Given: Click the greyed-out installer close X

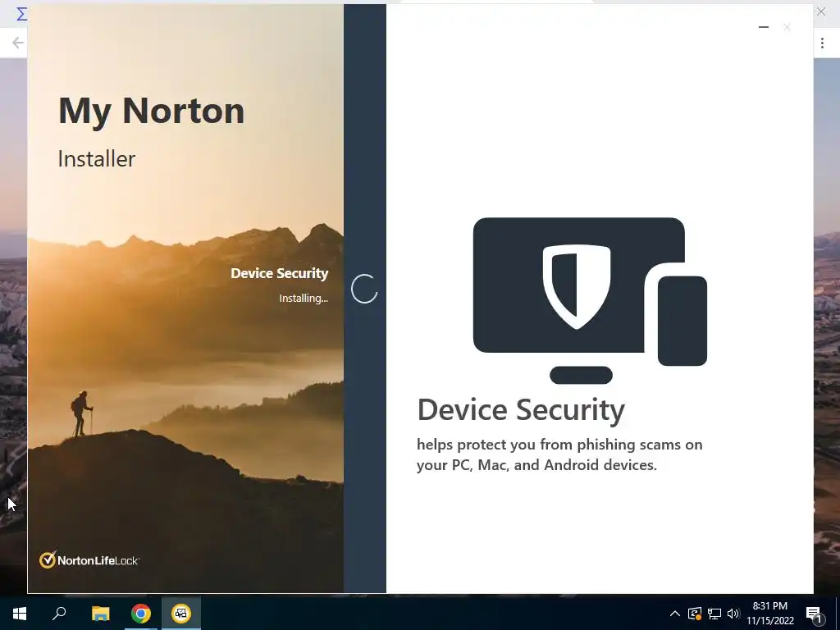Looking at the screenshot, I should (787, 27).
